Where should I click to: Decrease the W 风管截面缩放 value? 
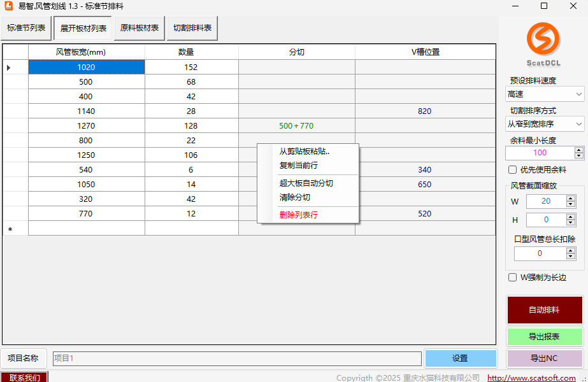pos(570,204)
